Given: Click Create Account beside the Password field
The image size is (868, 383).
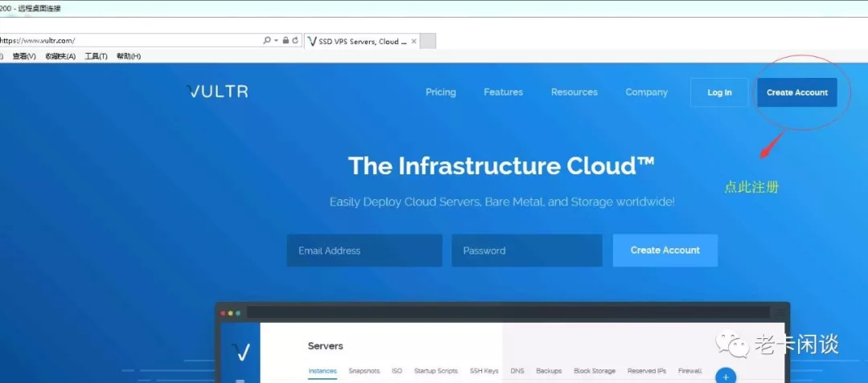Looking at the screenshot, I should coord(665,251).
